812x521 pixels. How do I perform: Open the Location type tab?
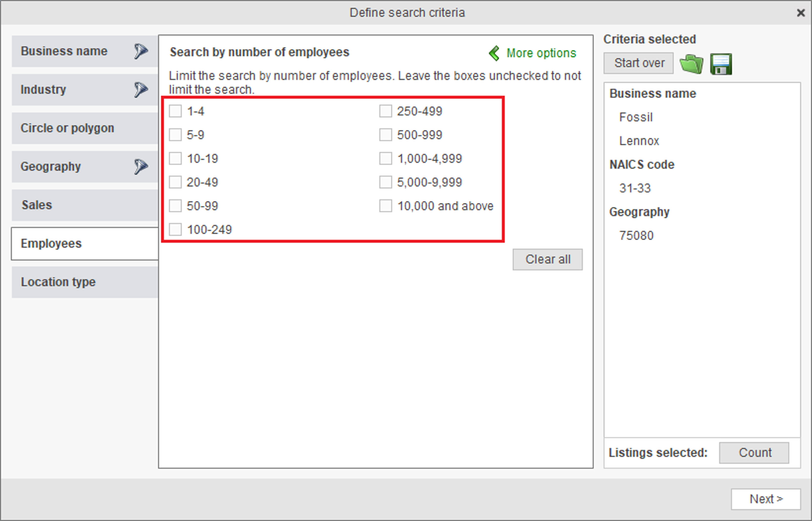pos(85,282)
